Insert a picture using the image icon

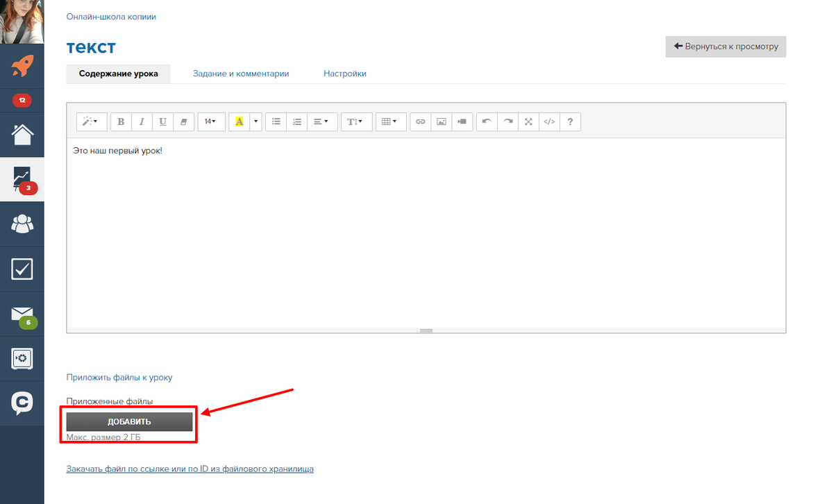tap(441, 121)
